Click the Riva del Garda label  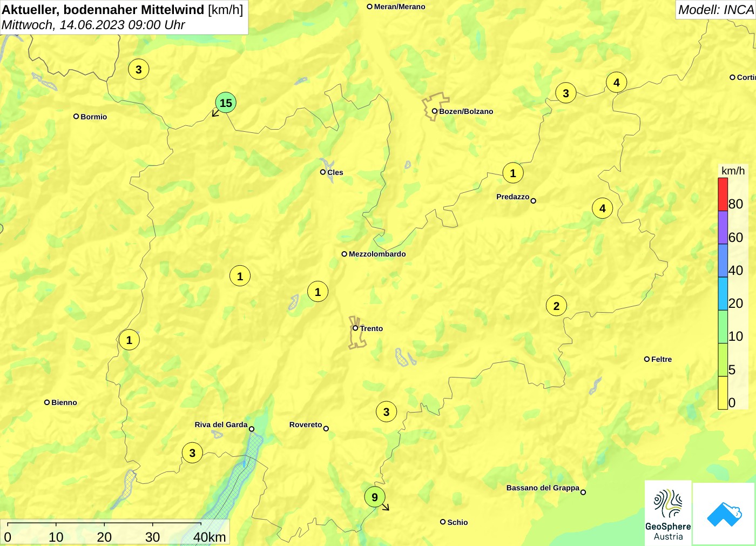coord(221,424)
